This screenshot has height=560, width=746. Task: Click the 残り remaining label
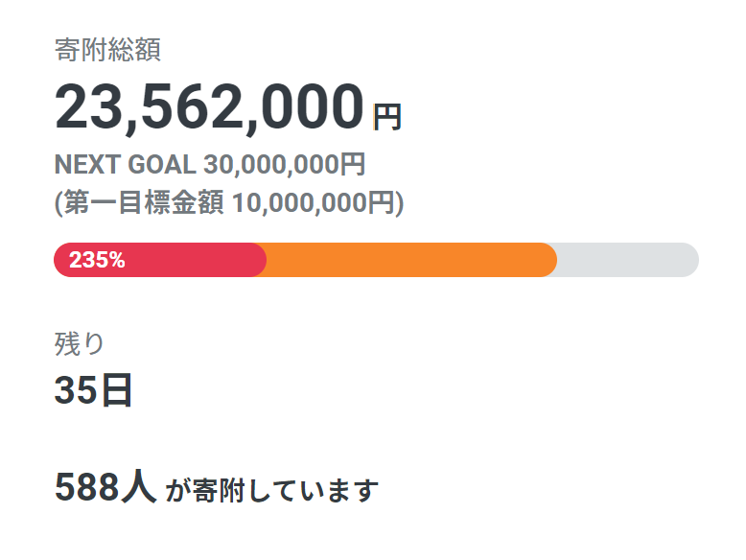80,342
